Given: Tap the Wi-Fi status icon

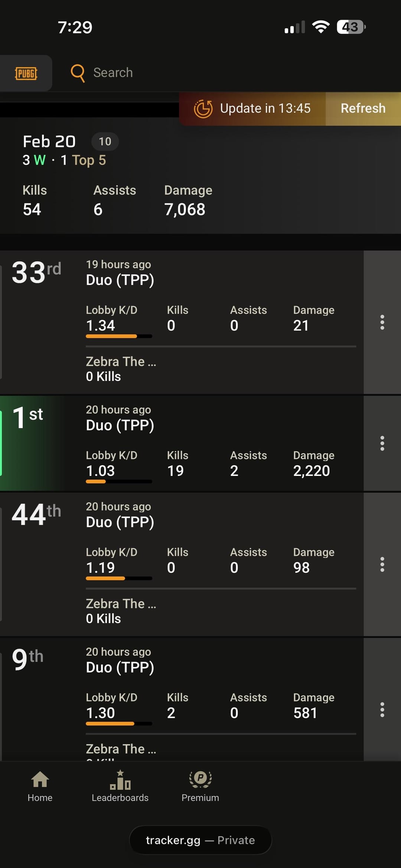Looking at the screenshot, I should [x=321, y=27].
